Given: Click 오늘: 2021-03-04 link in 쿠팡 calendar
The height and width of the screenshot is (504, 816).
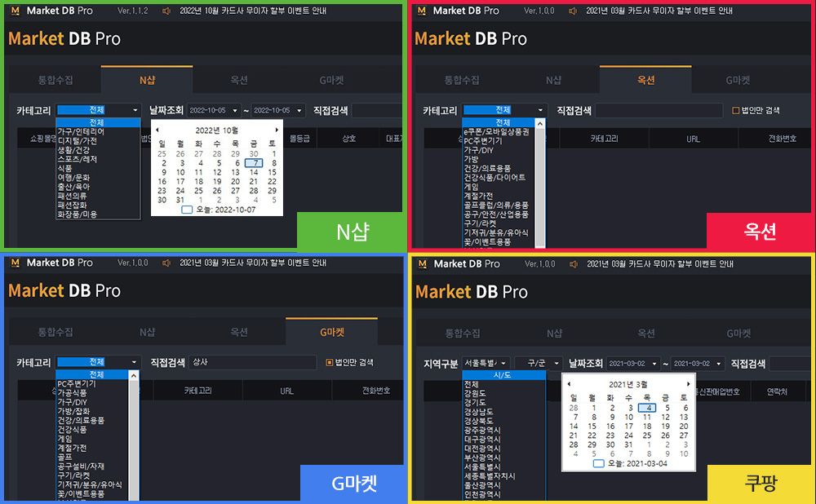Looking at the screenshot, I should click(x=630, y=463).
